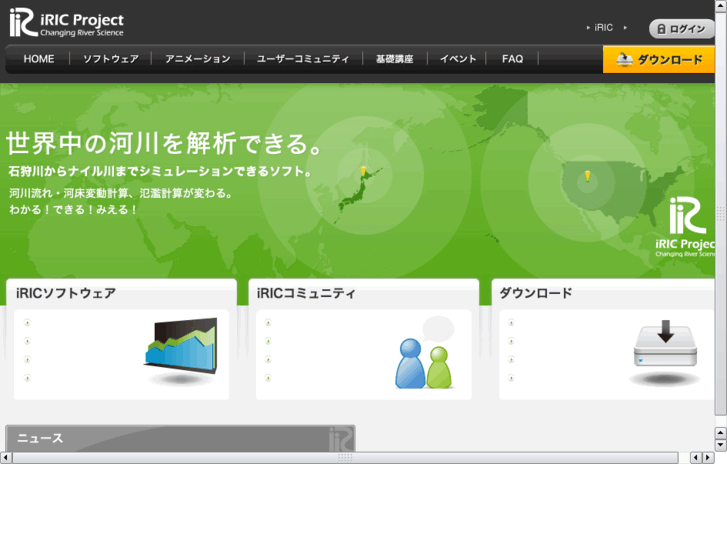
Task: Click the two people chat icon in iRICコミュニティ
Action: click(x=424, y=353)
